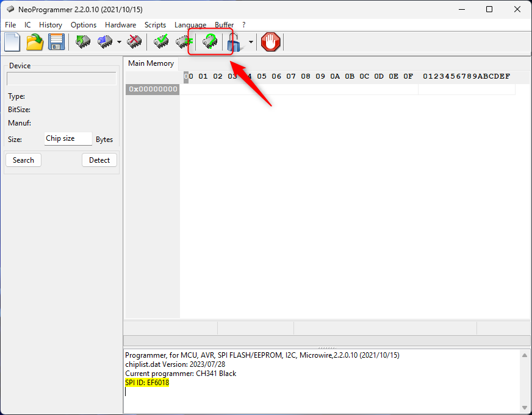532x415 pixels.
Task: Click the New blank buffer icon
Action: coord(12,42)
